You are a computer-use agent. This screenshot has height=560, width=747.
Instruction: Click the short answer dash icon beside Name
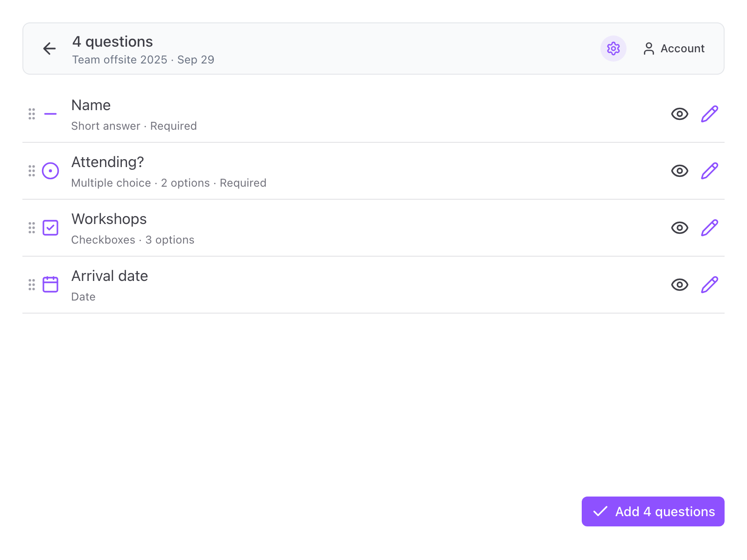50,114
